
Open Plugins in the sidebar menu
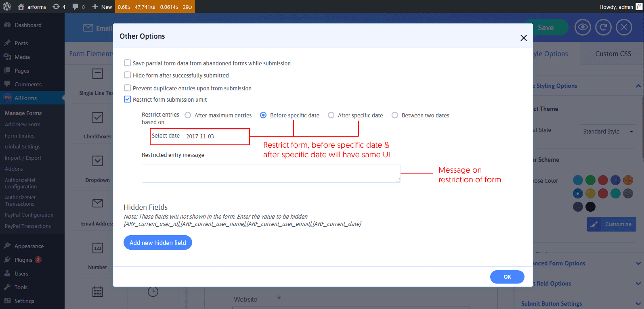click(23, 260)
